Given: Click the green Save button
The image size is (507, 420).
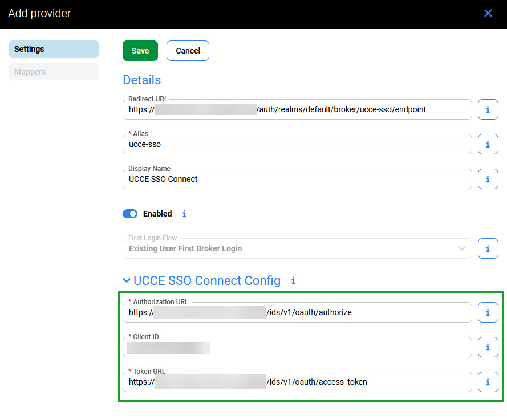Looking at the screenshot, I should point(140,51).
